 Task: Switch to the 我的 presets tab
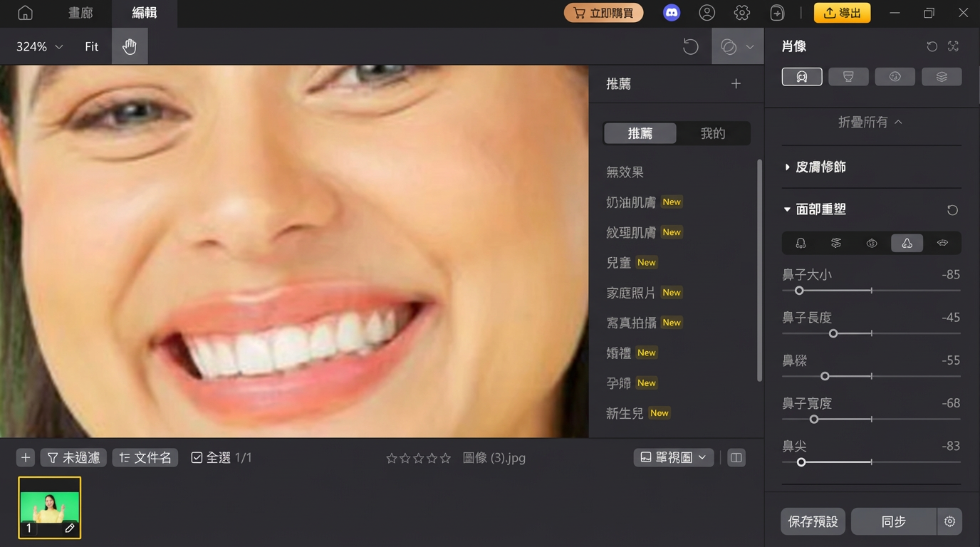tap(713, 133)
